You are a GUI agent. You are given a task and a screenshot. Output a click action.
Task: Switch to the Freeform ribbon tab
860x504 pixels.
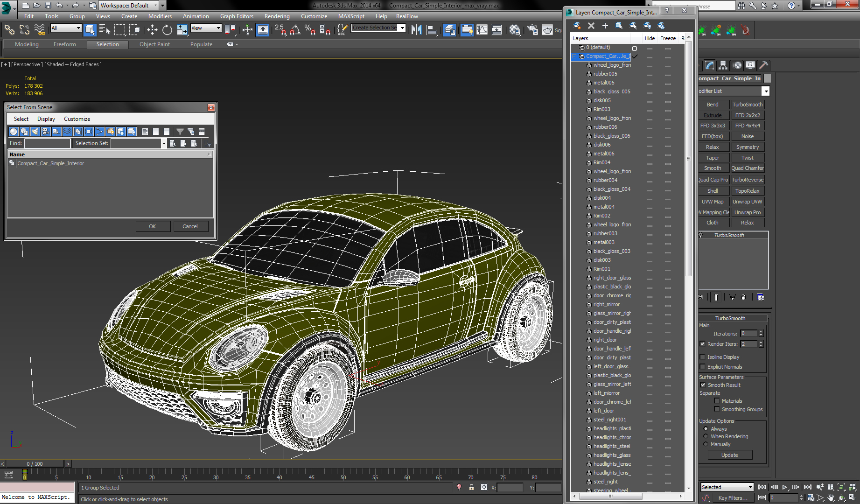pos(65,44)
